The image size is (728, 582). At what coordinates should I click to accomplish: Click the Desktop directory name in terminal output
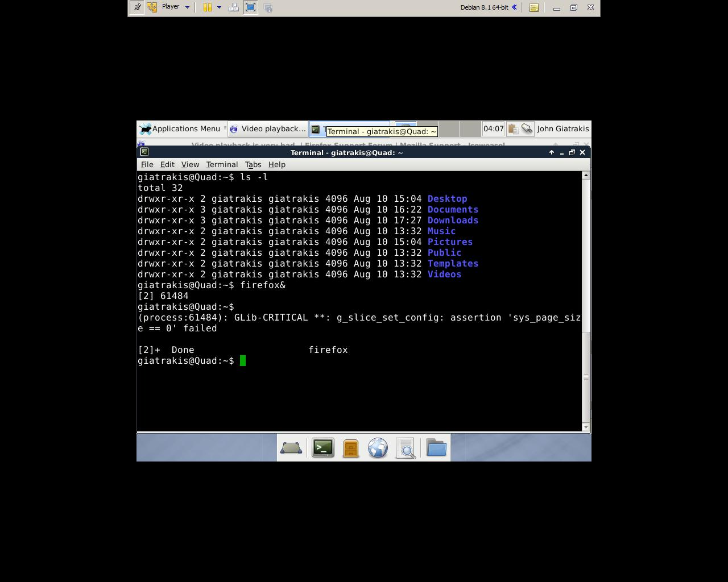coord(447,199)
